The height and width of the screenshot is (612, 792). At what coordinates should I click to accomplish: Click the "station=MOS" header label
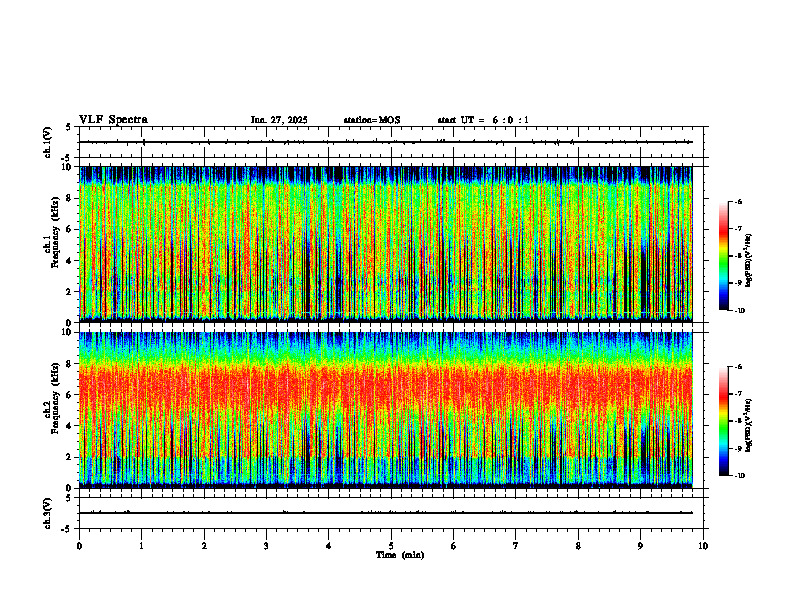(x=372, y=120)
